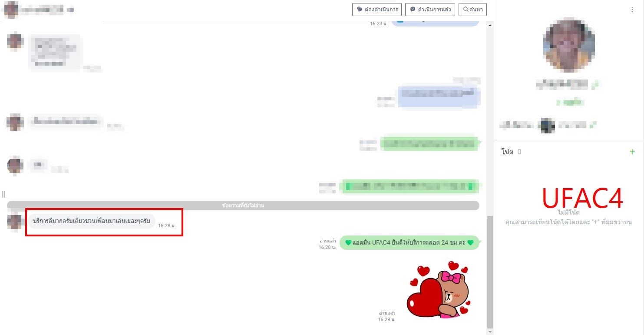Add a note with the green plus icon
The image size is (644, 335).
[632, 152]
